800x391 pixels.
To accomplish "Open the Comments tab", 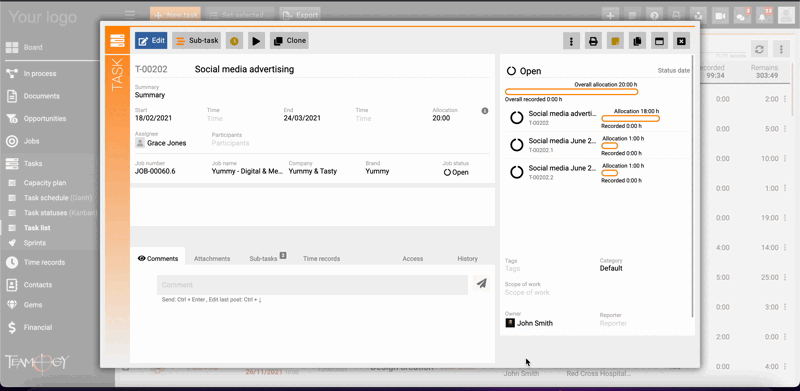I will point(158,258).
